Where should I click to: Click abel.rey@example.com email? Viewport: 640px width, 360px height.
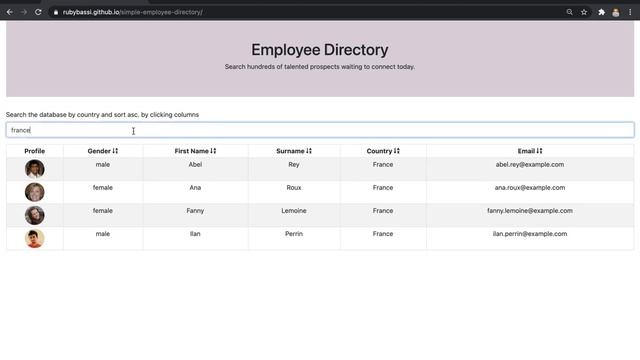(x=530, y=164)
